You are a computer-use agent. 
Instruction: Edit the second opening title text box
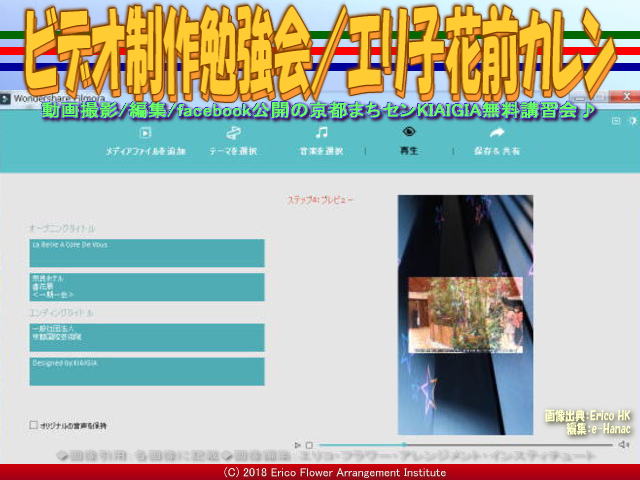tap(147, 287)
